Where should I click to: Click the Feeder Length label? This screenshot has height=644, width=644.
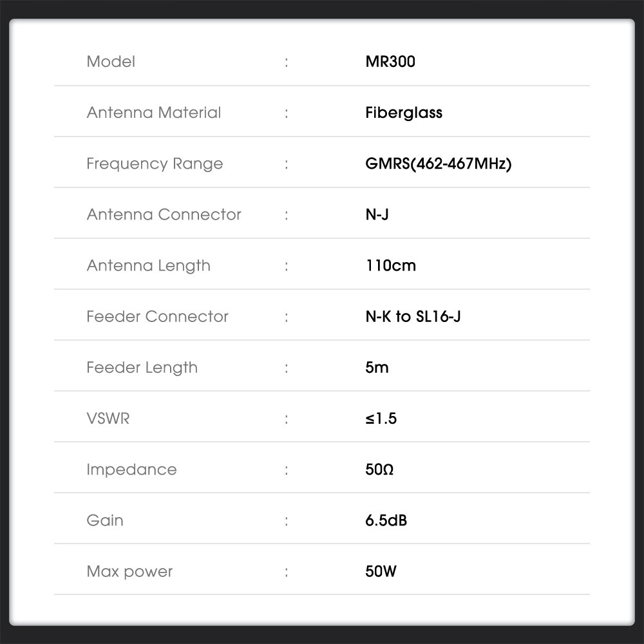[x=142, y=367]
